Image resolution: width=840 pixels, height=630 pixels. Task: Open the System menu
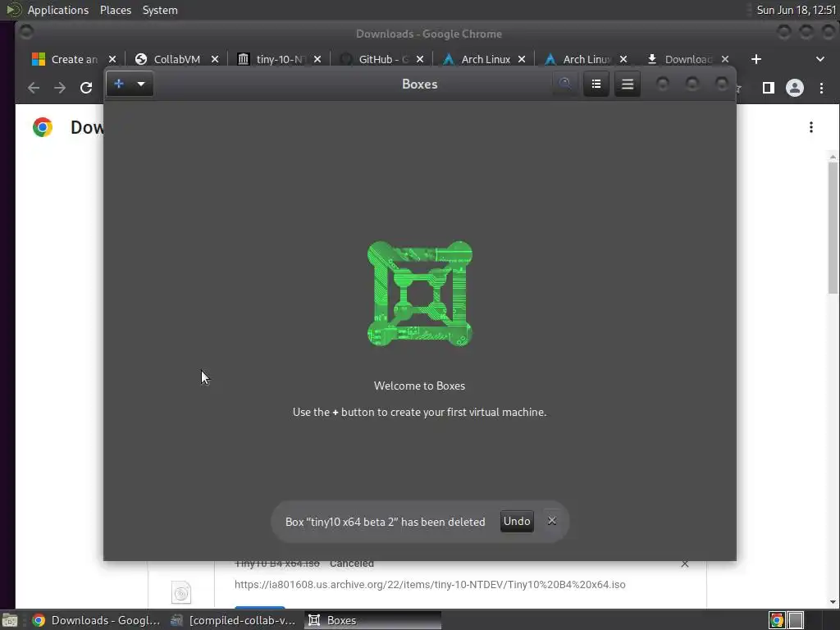click(x=160, y=10)
